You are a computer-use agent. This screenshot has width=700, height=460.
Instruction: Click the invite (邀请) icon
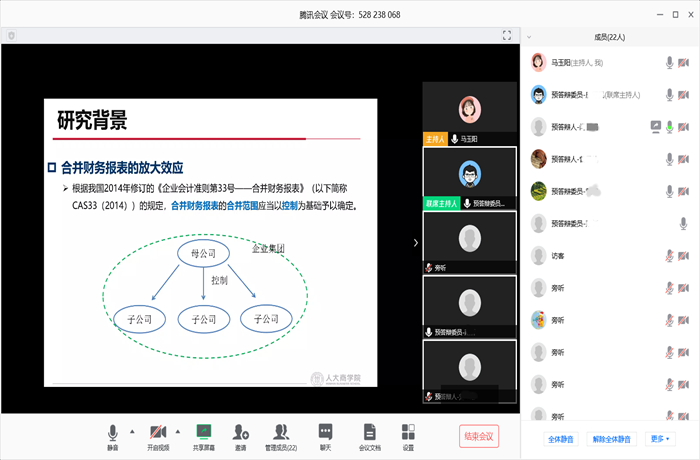[x=241, y=432]
